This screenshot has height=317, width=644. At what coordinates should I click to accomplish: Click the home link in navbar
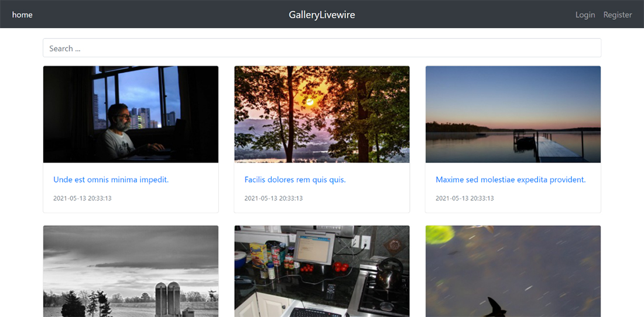tap(22, 15)
